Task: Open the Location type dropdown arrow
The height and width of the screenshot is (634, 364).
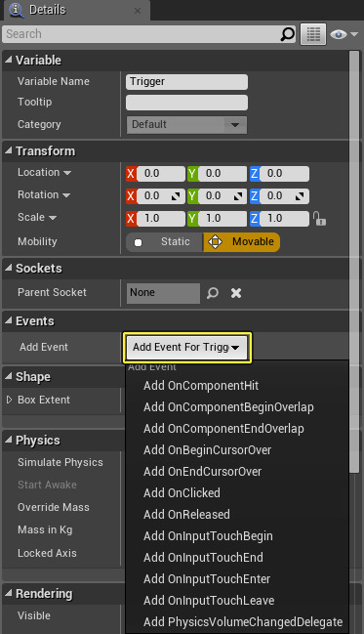Action: coord(67,173)
